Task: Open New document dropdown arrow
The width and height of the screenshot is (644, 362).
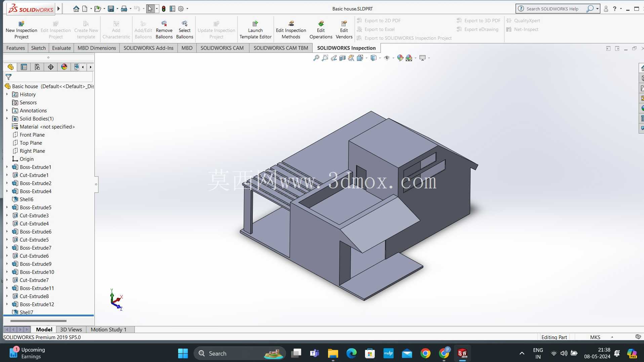Action: pos(91,9)
